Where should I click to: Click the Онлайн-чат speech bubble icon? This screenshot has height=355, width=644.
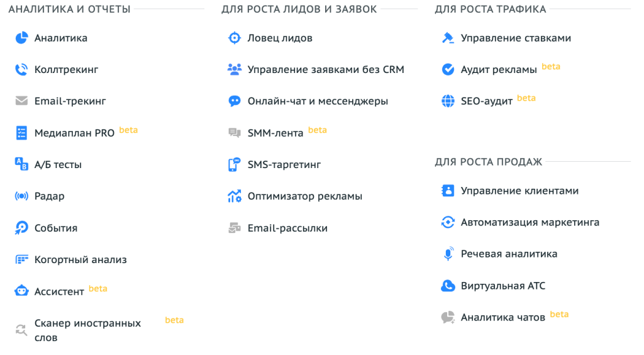(x=235, y=101)
